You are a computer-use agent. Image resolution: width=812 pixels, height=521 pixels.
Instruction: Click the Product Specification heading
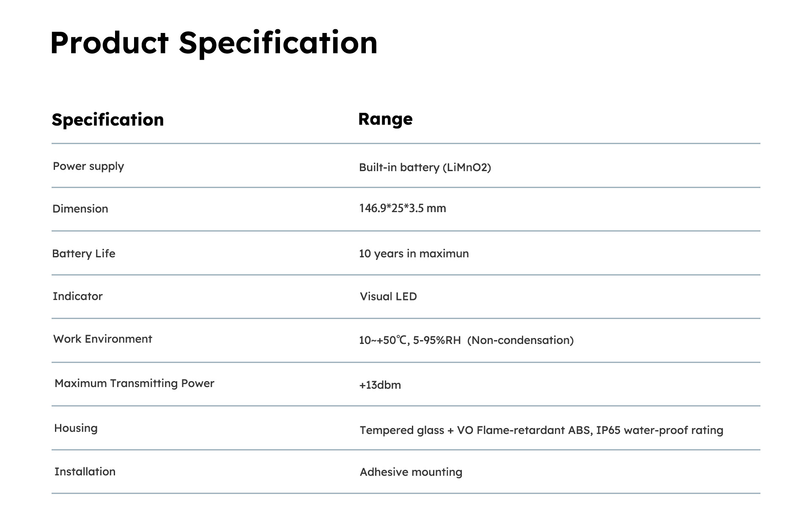214,43
